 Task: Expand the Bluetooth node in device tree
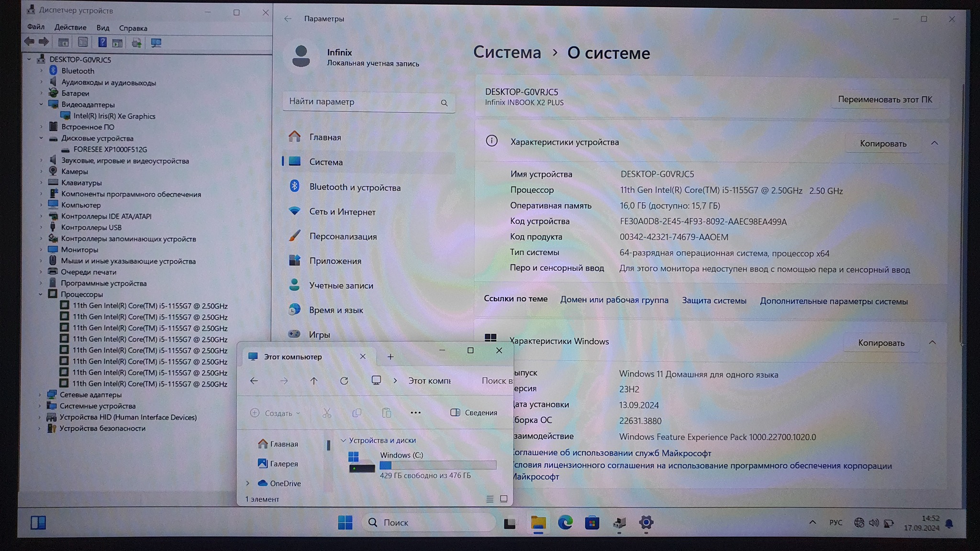pyautogui.click(x=41, y=71)
